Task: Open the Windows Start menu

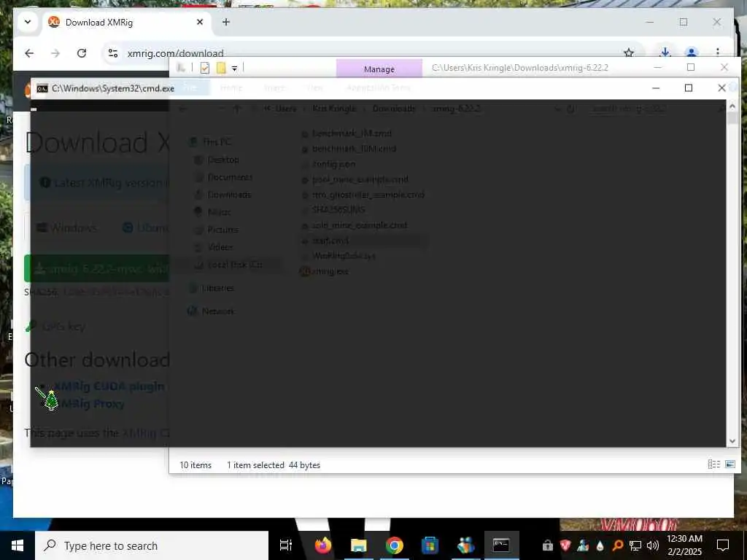Action: coord(18,545)
